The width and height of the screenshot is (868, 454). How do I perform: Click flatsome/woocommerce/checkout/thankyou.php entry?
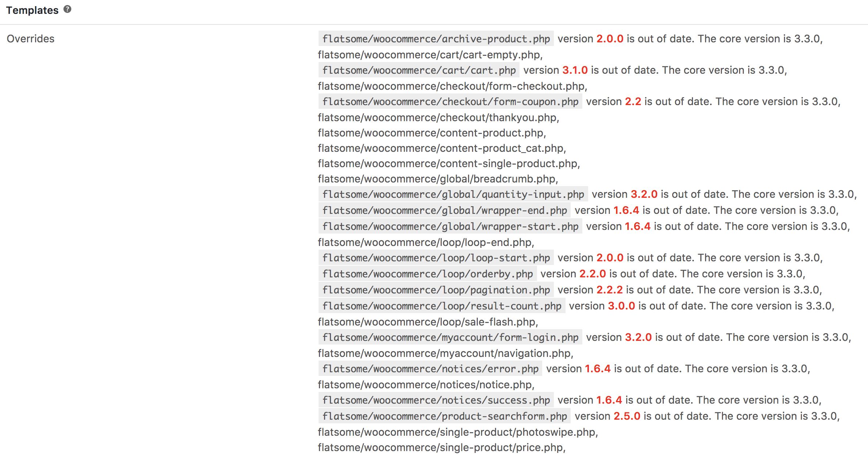(x=438, y=118)
